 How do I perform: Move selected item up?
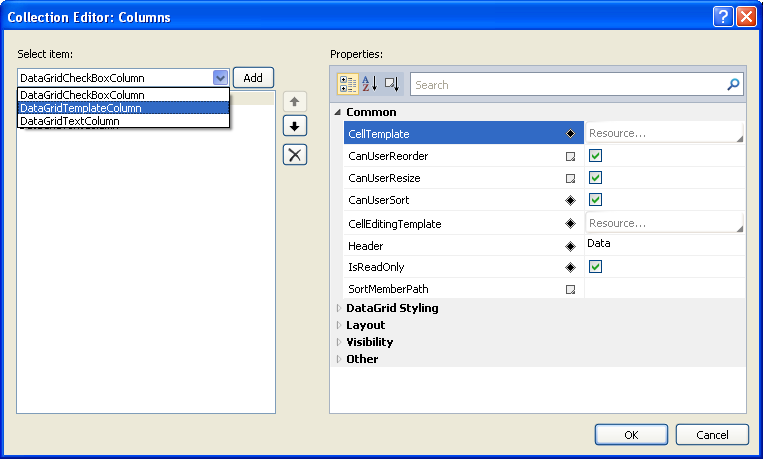[x=294, y=102]
